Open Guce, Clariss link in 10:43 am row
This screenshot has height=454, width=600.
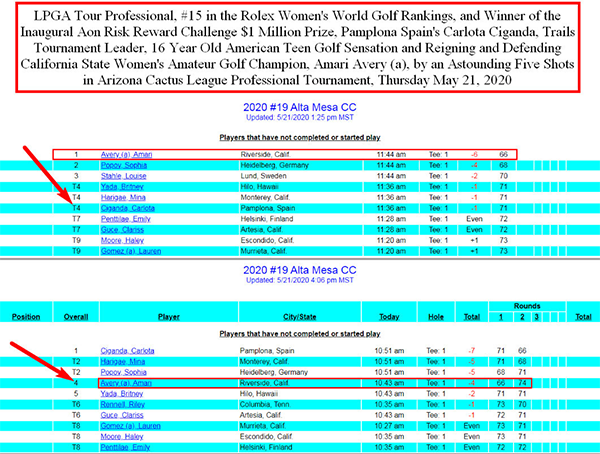click(x=122, y=415)
